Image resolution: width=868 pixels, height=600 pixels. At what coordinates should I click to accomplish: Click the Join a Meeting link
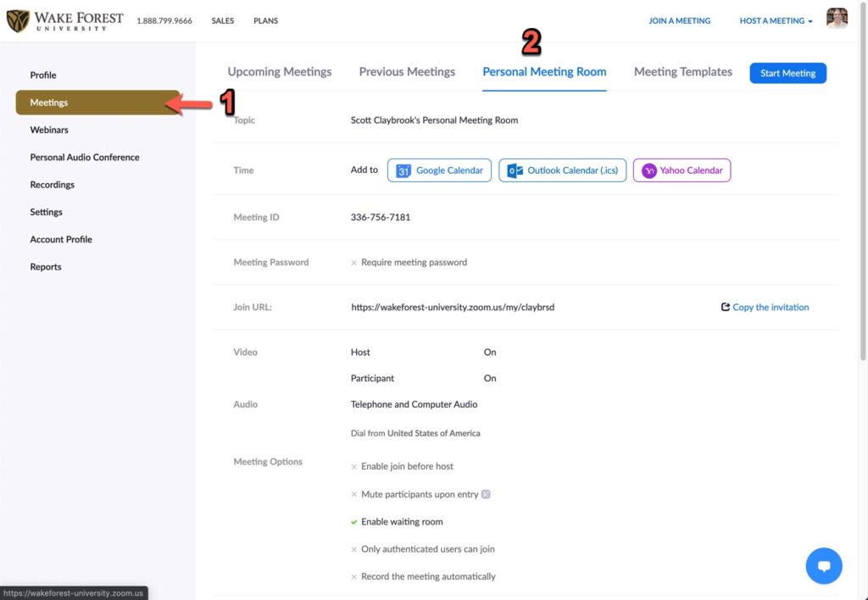point(679,21)
